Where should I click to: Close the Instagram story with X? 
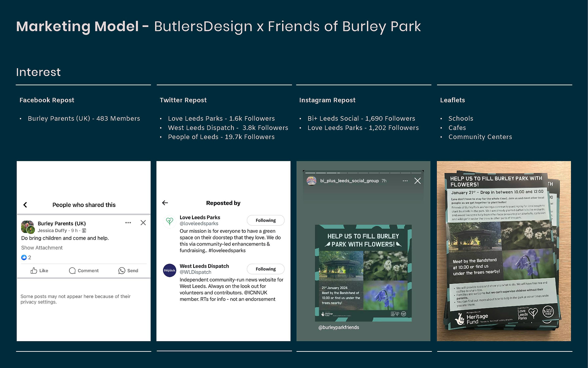417,181
